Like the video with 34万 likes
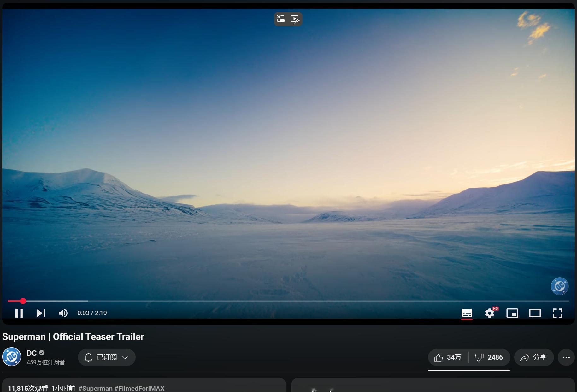 (448, 357)
